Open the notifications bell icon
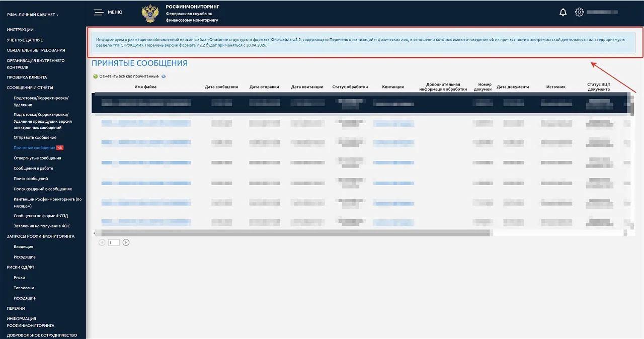644x339 pixels. (563, 12)
